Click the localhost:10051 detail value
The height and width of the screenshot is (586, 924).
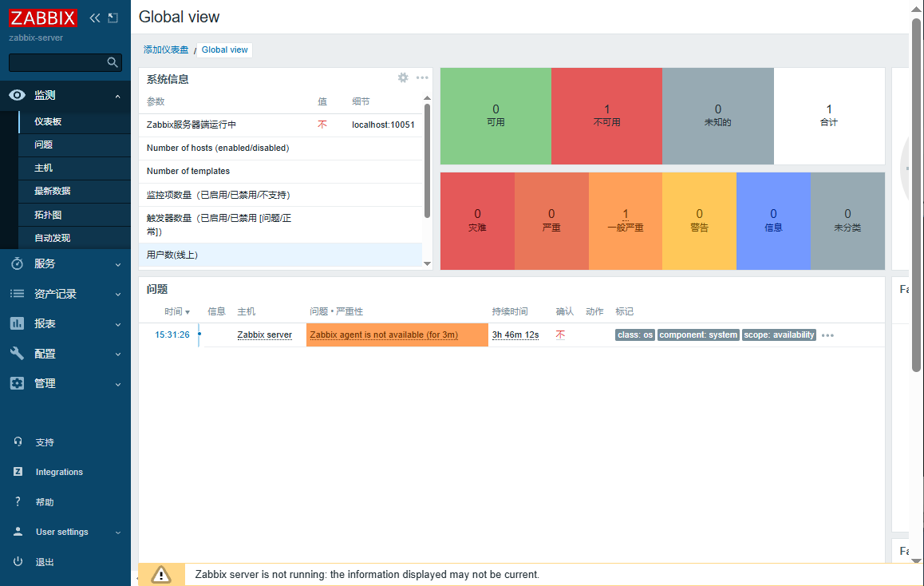[x=383, y=125]
